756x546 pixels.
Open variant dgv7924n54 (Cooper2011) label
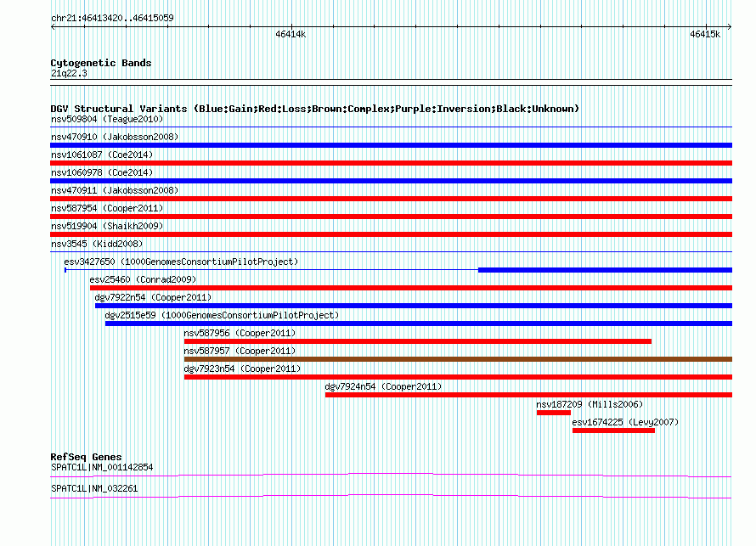tap(383, 386)
